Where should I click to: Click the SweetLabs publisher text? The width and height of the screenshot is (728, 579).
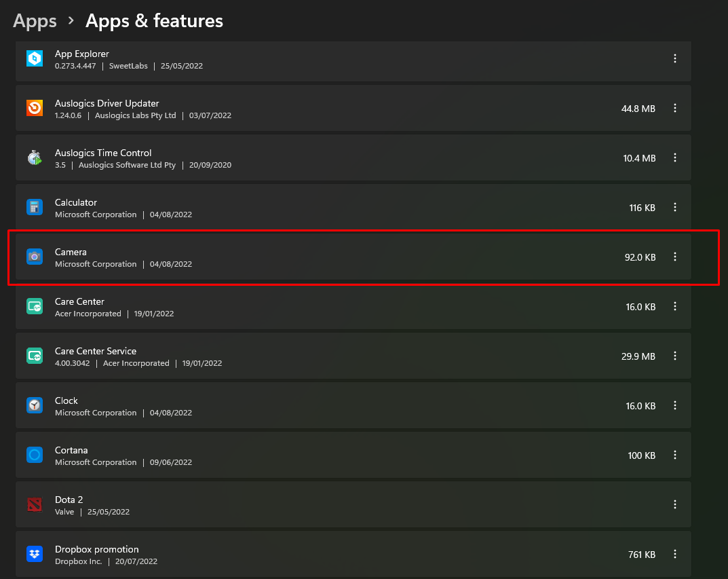(x=128, y=66)
